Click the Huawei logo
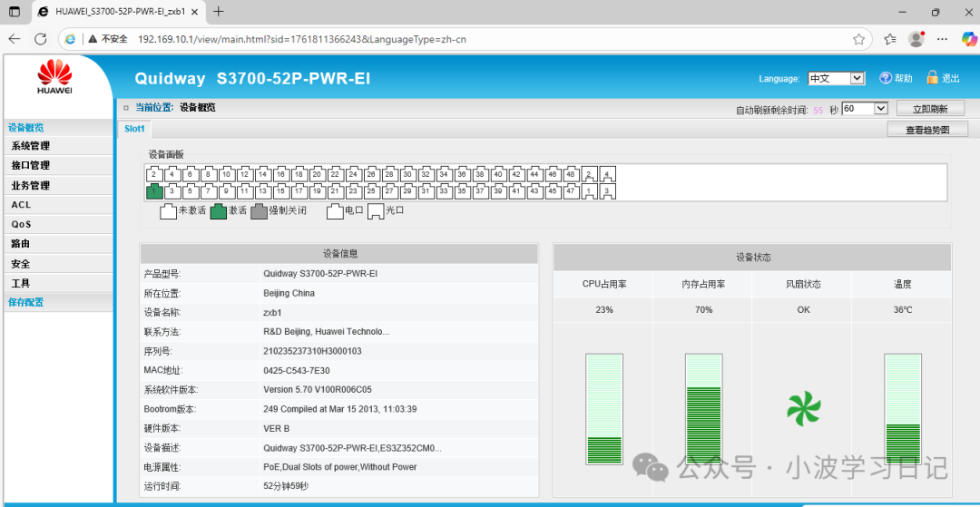Screen dimensions: 980x507 [x=54, y=77]
